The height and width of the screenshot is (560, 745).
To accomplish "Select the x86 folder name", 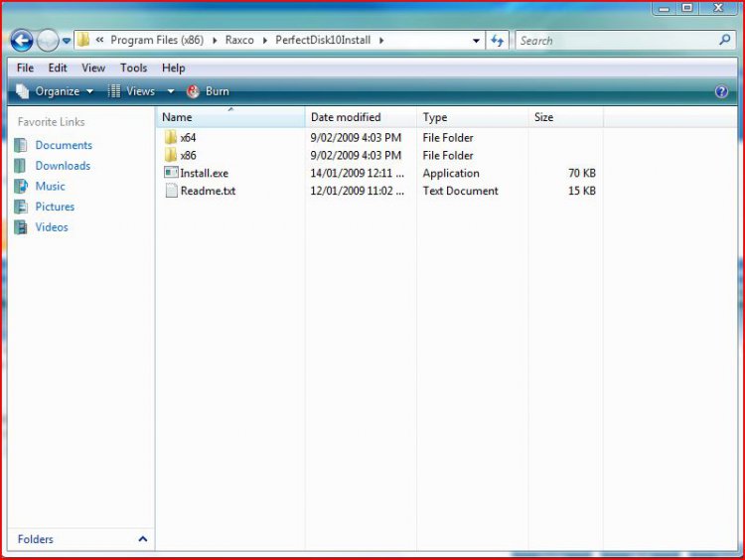I will 188,155.
